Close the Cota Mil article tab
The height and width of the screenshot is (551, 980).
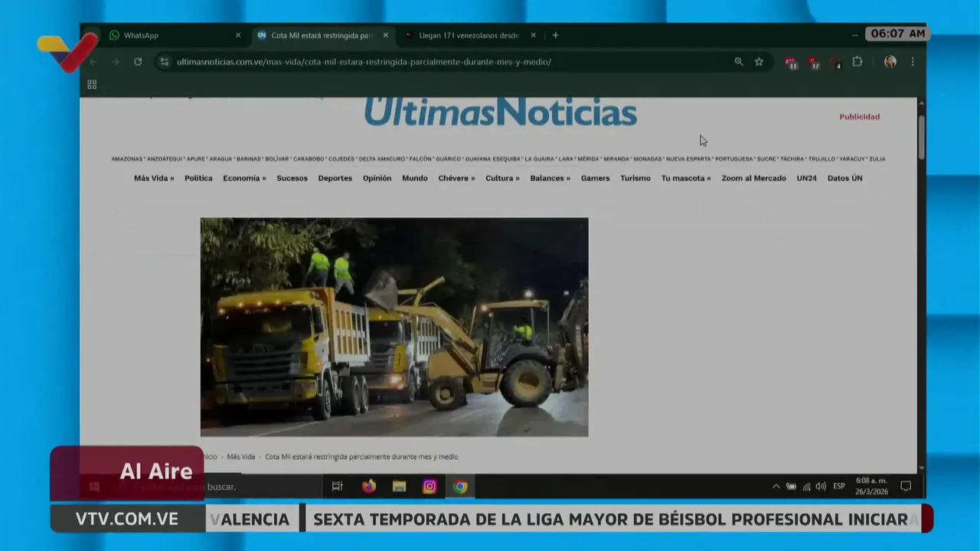pyautogui.click(x=386, y=35)
